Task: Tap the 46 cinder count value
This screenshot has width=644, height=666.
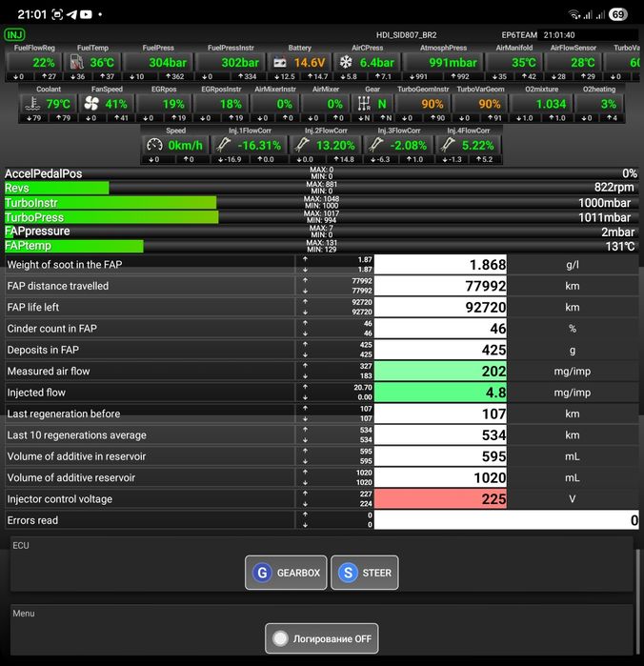Action: (440, 329)
